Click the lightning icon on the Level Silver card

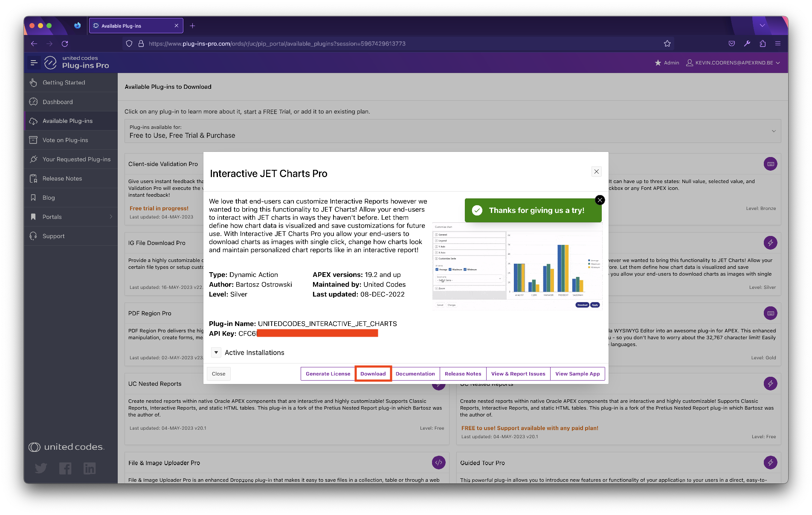[770, 243]
